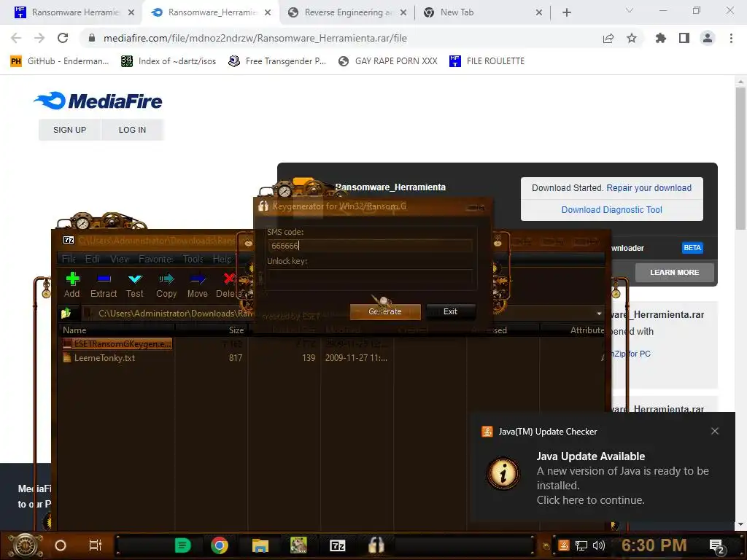Image resolution: width=747 pixels, height=560 pixels.
Task: Go back in Chrome
Action: tap(16, 38)
